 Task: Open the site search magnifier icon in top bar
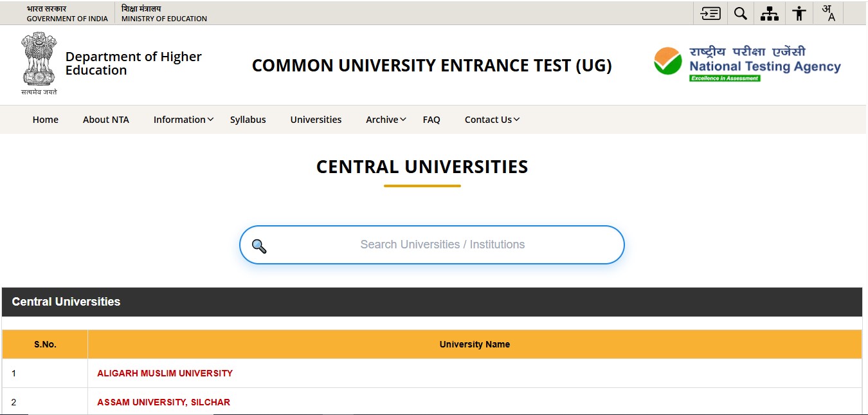tap(741, 14)
